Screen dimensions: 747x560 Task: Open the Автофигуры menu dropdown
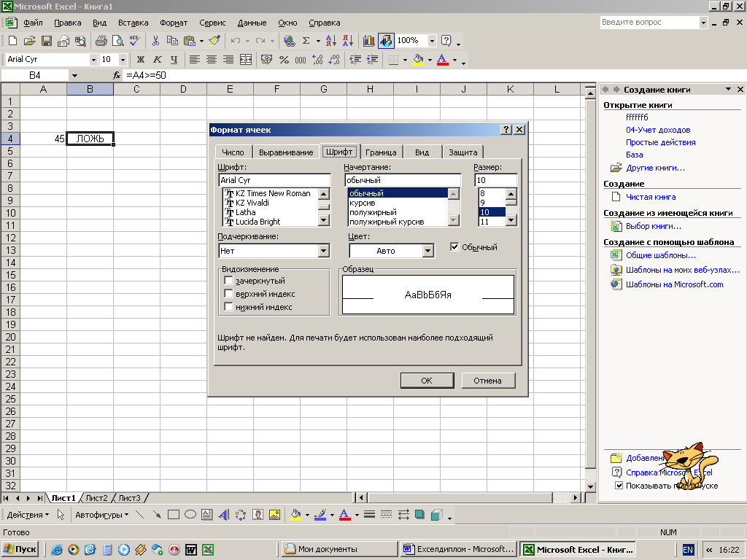point(102,515)
